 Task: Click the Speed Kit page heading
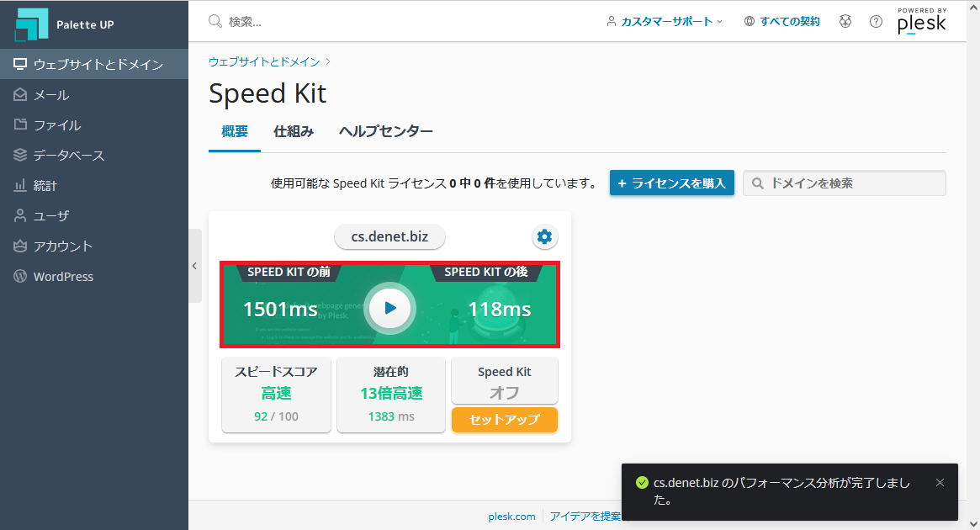(268, 93)
